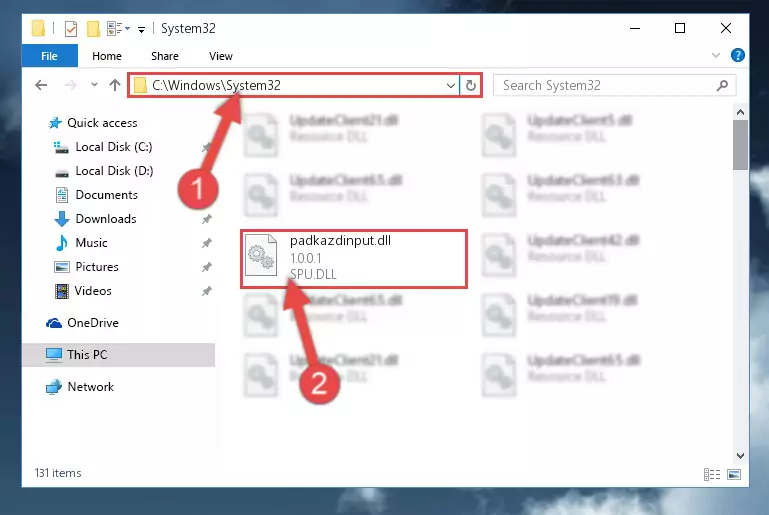This screenshot has height=515, width=769.
Task: Select OneDrive in navigation pane
Action: click(93, 323)
